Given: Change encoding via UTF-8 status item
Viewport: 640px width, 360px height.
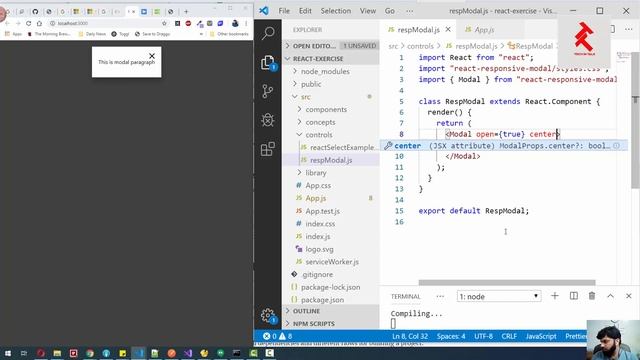Looking at the screenshot, I should click(483, 336).
